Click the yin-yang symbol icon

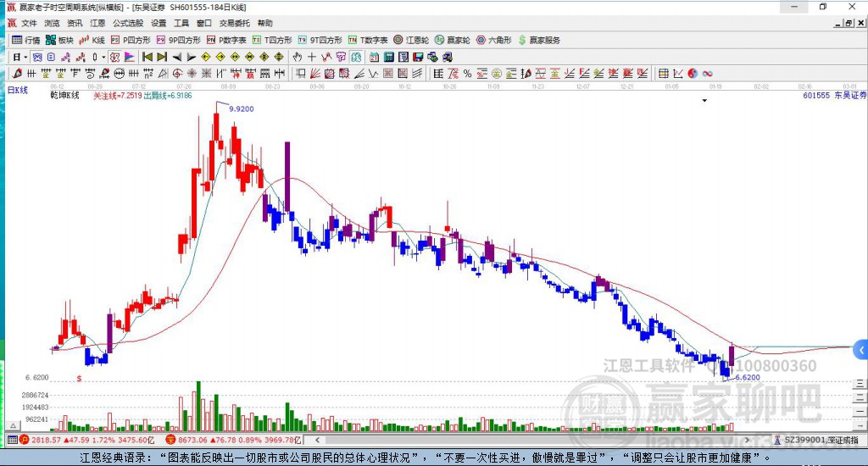click(693, 74)
